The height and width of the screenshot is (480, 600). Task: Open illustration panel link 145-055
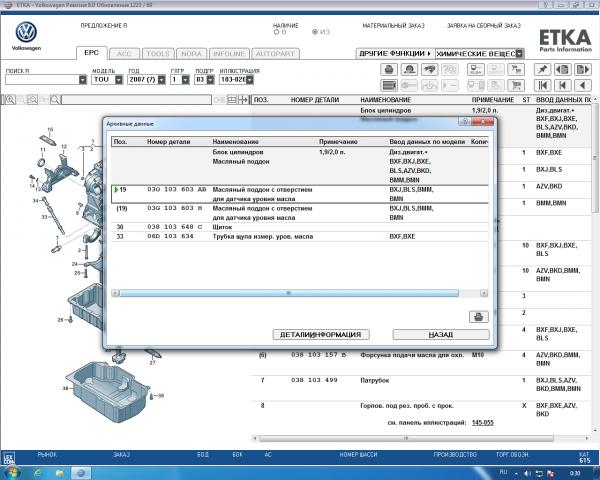tap(483, 423)
